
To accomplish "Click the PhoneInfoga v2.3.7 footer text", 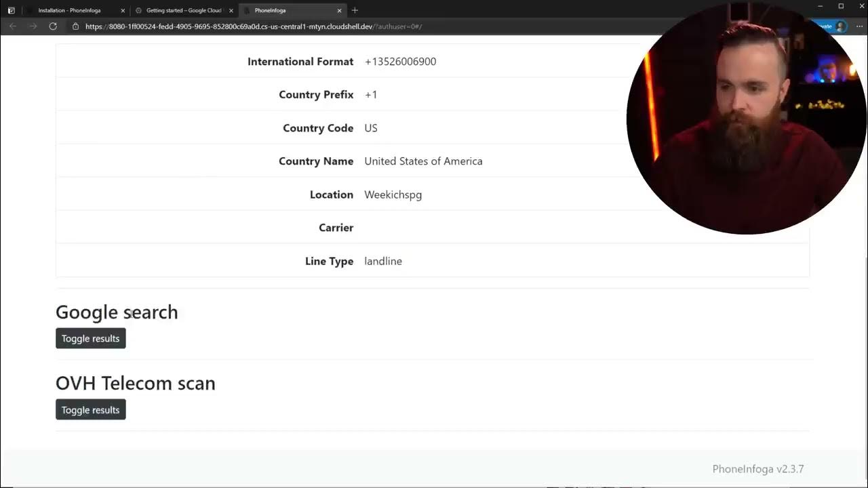I will click(758, 469).
